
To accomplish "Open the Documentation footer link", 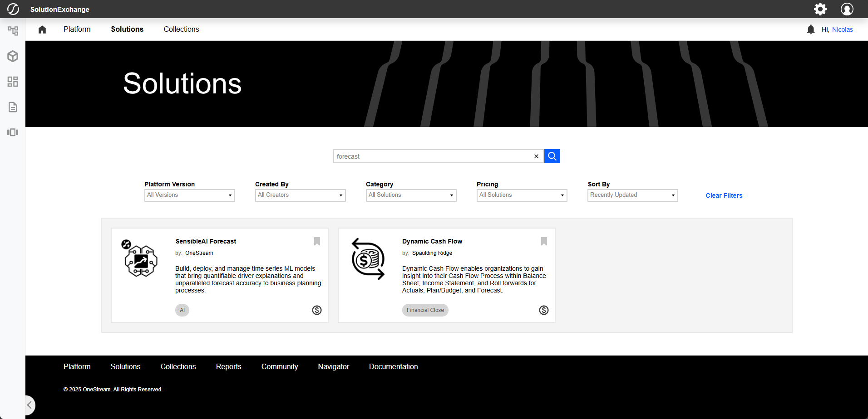I will (393, 366).
